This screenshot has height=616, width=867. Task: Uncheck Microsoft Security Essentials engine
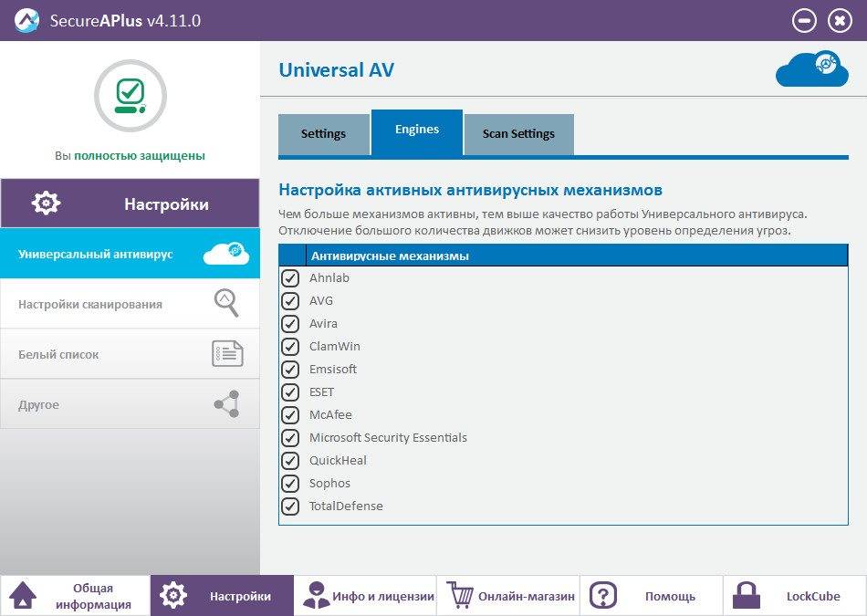290,437
